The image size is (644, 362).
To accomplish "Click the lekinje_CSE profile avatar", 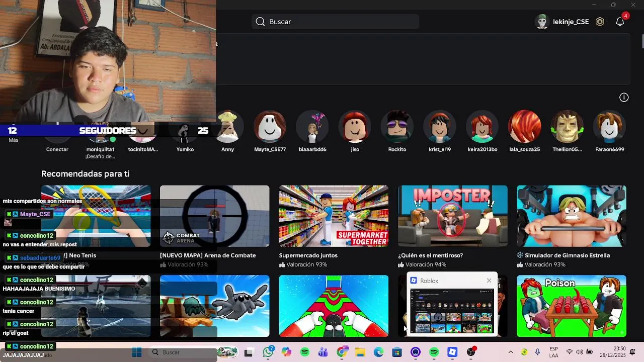I will (x=542, y=22).
